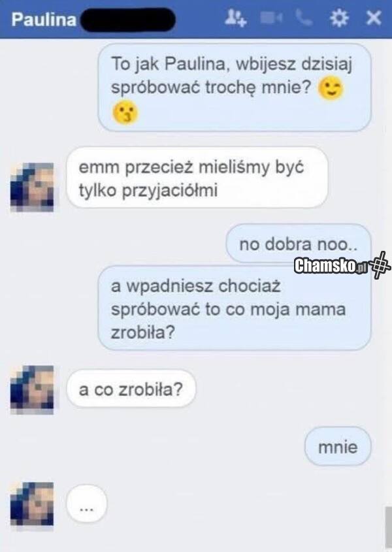The width and height of the screenshot is (392, 552).
Task: Click the kissing face emoji
Action: pos(125,113)
